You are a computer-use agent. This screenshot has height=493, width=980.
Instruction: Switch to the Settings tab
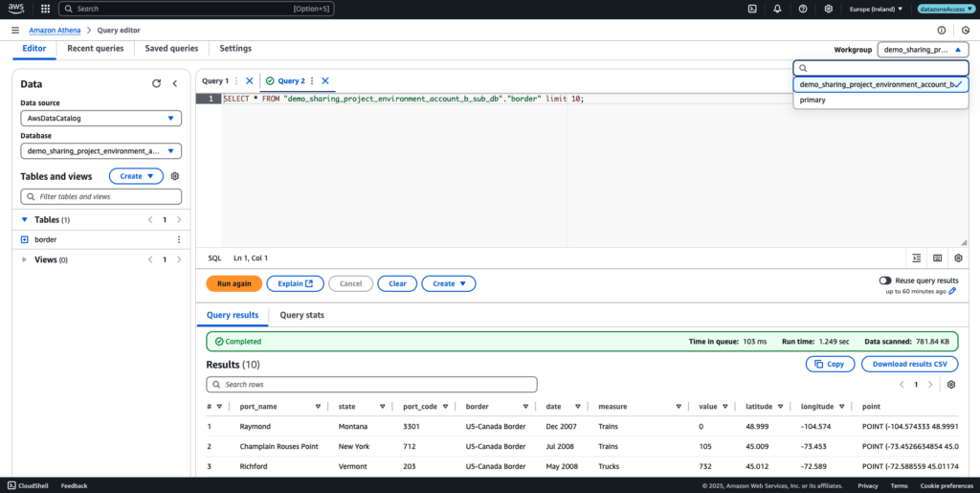(x=235, y=48)
